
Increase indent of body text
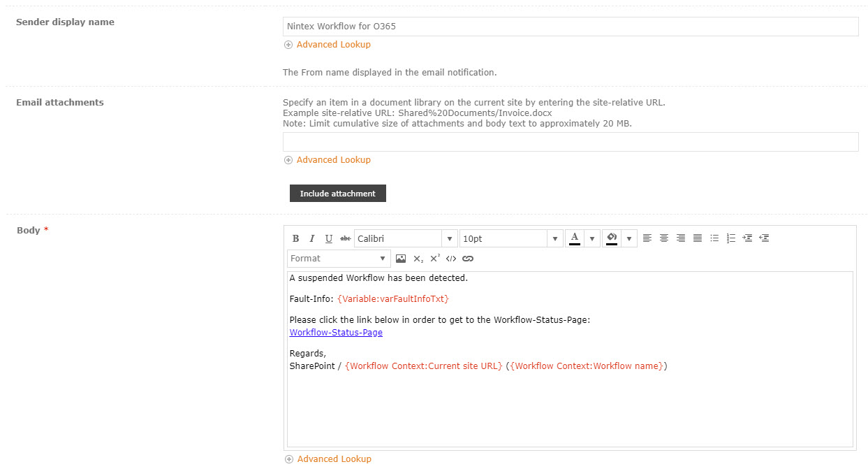coord(748,238)
